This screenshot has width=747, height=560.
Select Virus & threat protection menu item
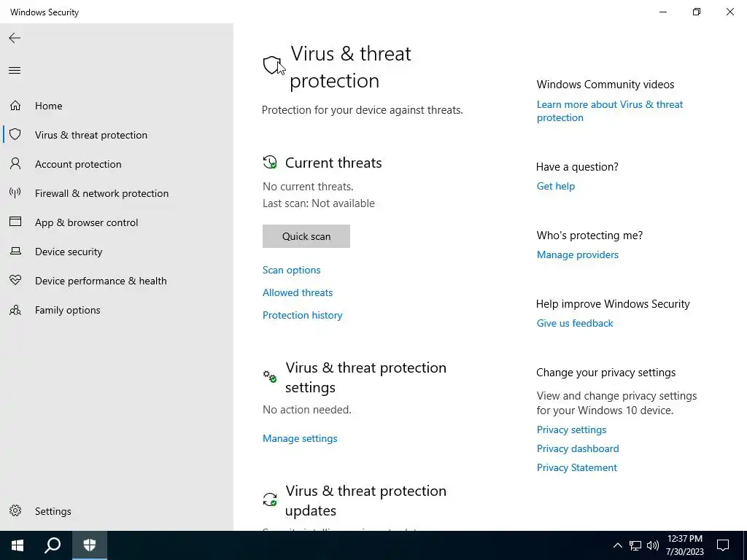91,135
